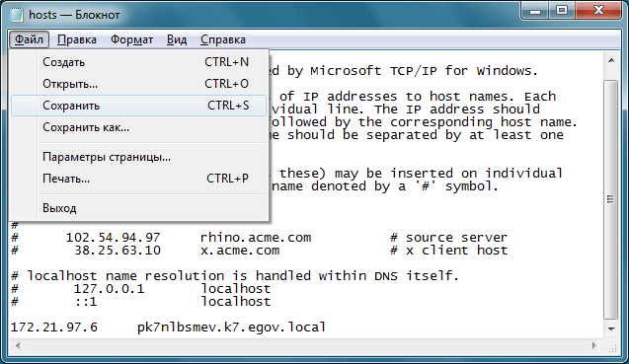Maximize the hosts Notepad window
The height and width of the screenshot is (364, 629).
pyautogui.click(x=562, y=11)
